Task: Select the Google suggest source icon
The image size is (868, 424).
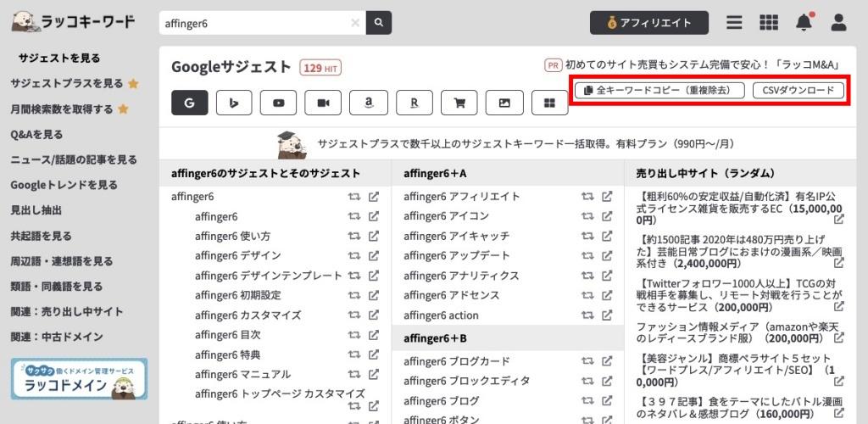Action: pos(189,103)
